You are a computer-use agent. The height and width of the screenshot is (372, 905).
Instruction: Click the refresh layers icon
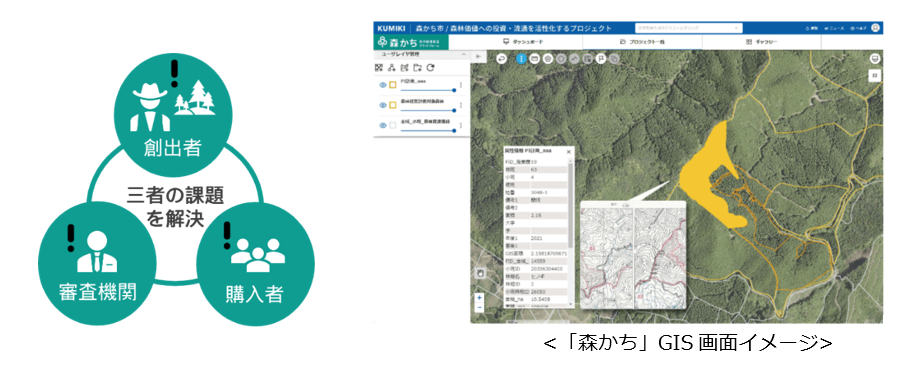click(x=430, y=68)
